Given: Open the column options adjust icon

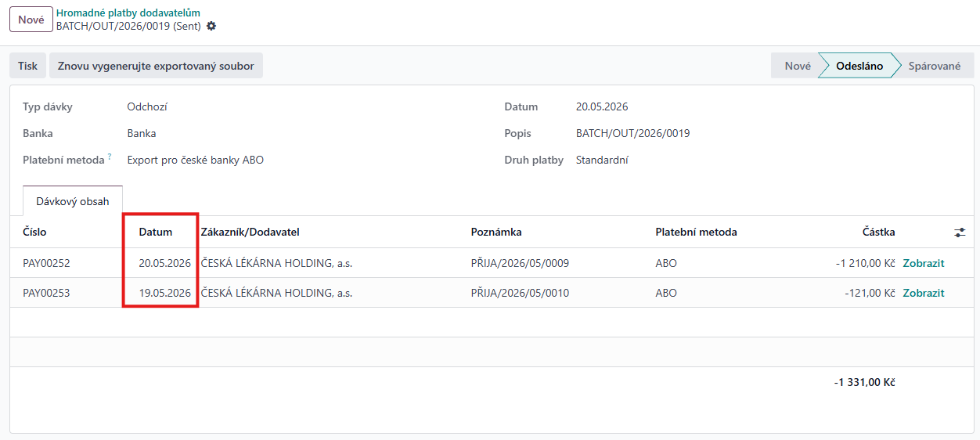Looking at the screenshot, I should coord(960,233).
